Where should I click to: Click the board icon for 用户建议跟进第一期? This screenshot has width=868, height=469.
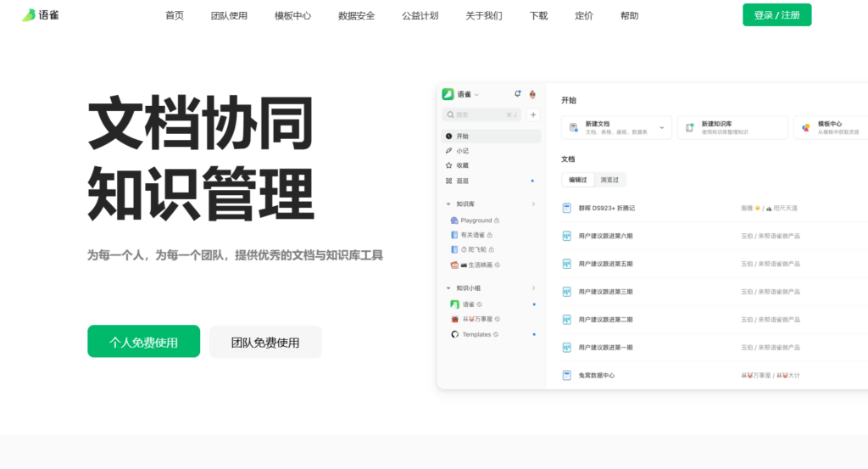point(567,348)
